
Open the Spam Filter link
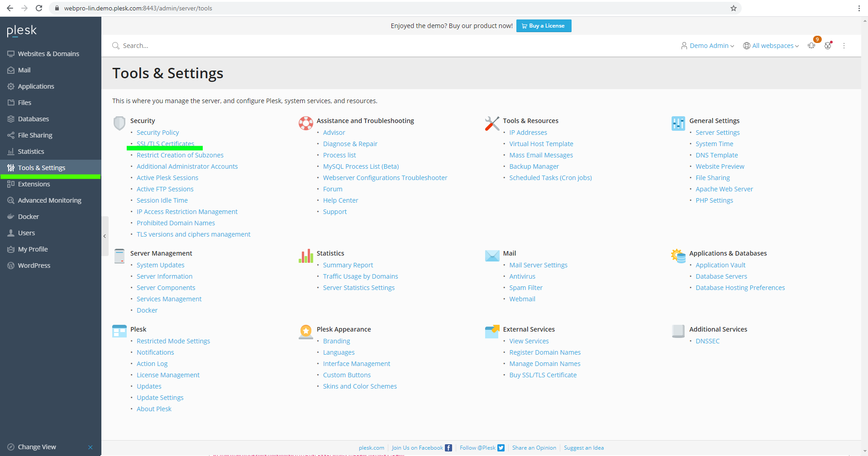coord(526,288)
